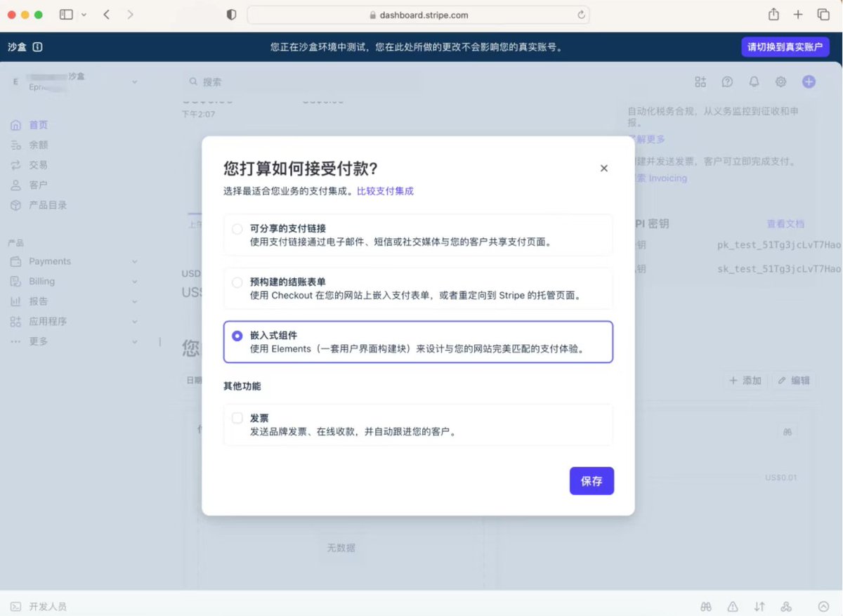The width and height of the screenshot is (843, 616).
Task: Select the 可分享的支付链接 radio option
Action: (x=237, y=229)
